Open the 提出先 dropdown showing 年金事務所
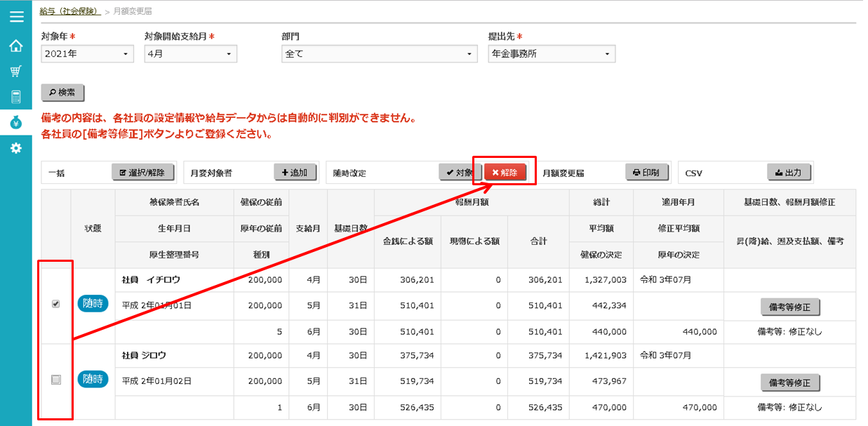Viewport: 868px width, 426px height. (552, 54)
